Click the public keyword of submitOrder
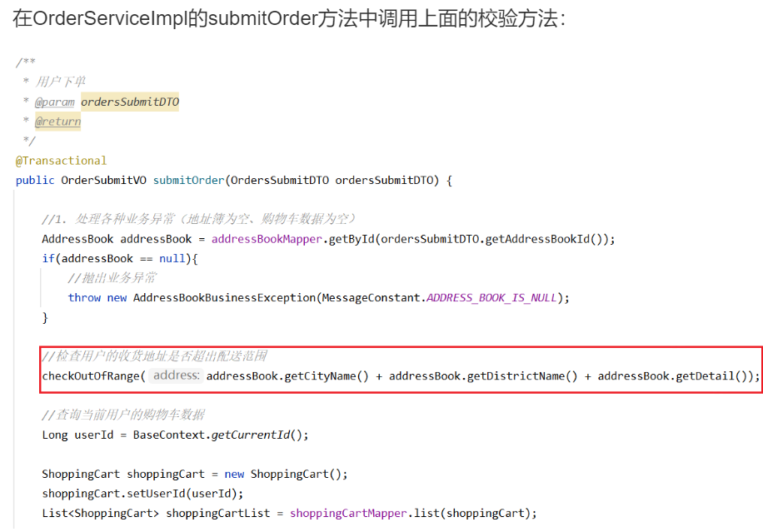Image resolution: width=763 pixels, height=532 pixels. [35, 180]
